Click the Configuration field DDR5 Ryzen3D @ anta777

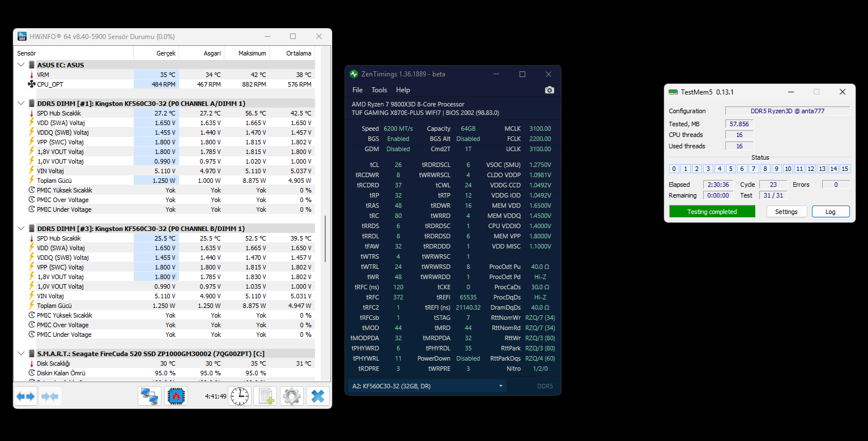pos(788,111)
